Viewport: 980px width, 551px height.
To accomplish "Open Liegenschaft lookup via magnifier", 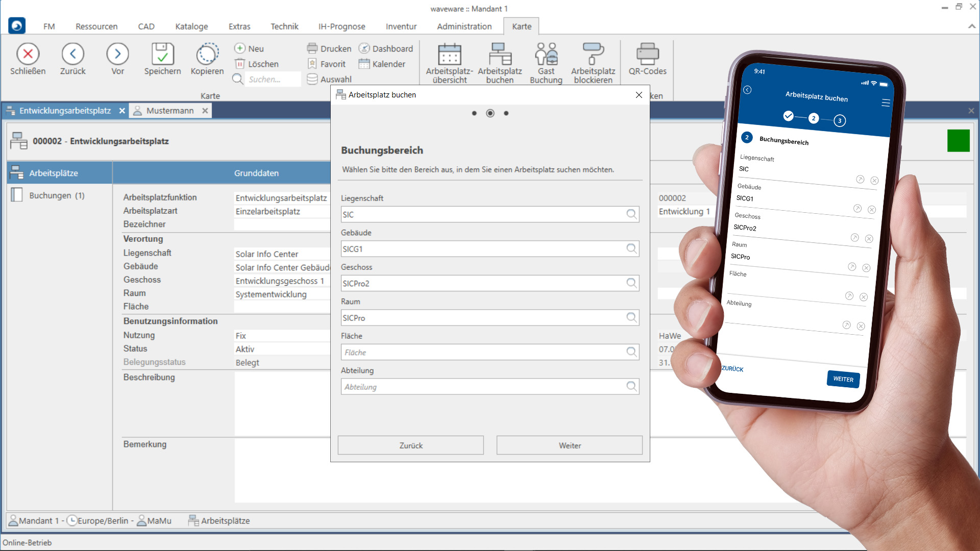I will tap(631, 214).
